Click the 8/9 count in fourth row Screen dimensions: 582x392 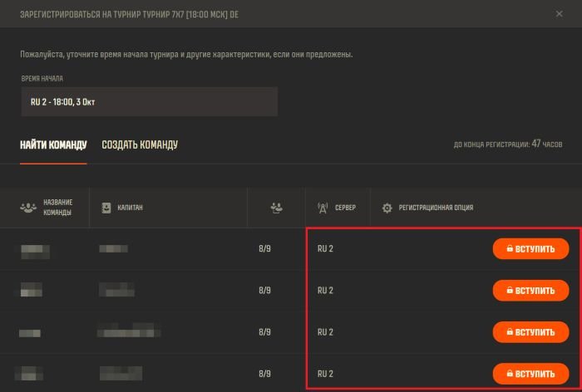tap(264, 374)
